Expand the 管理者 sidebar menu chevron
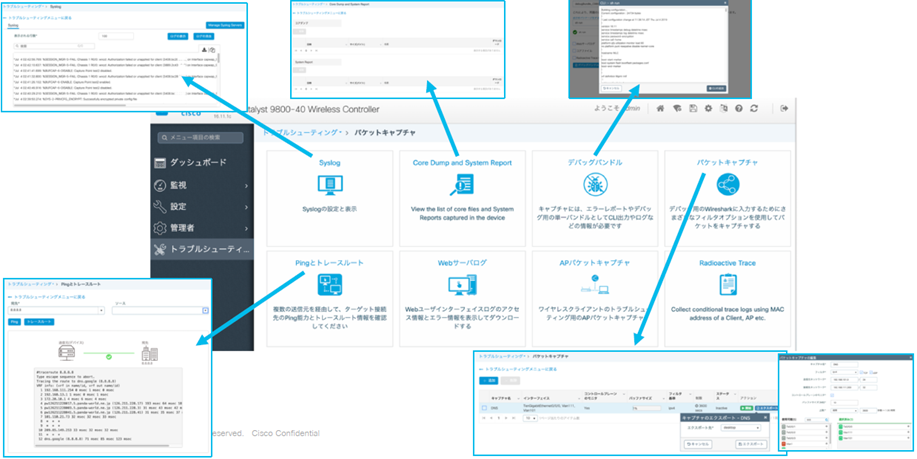 [246, 229]
